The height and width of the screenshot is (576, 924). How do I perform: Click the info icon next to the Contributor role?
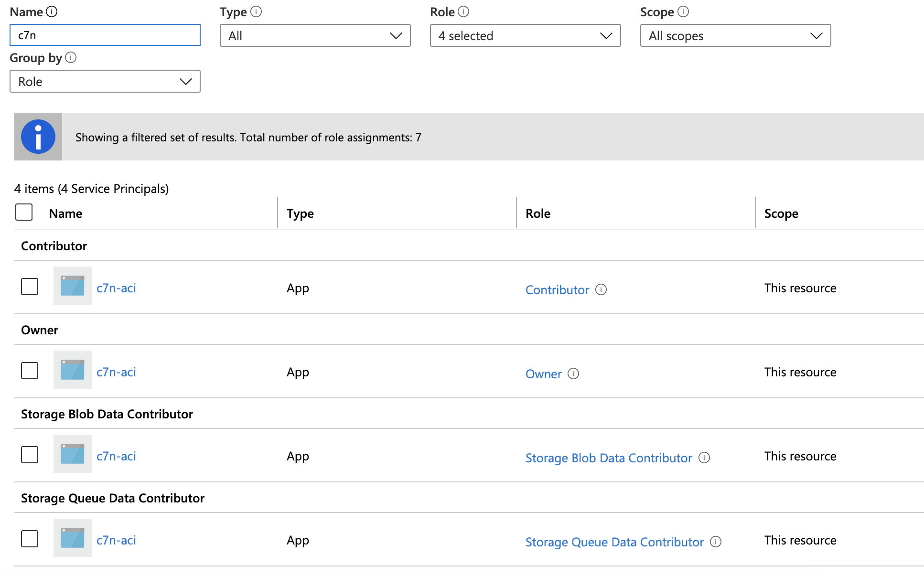click(x=602, y=289)
